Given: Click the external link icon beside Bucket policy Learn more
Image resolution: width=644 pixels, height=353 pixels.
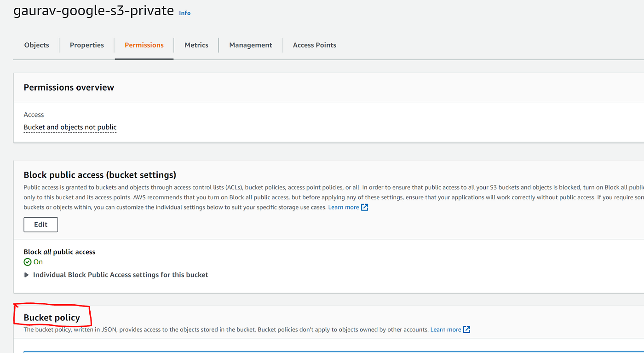Looking at the screenshot, I should 466,329.
